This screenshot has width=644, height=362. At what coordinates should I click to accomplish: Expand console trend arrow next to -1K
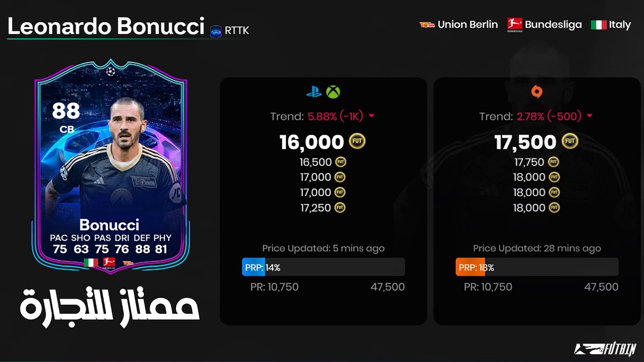pyautogui.click(x=371, y=116)
